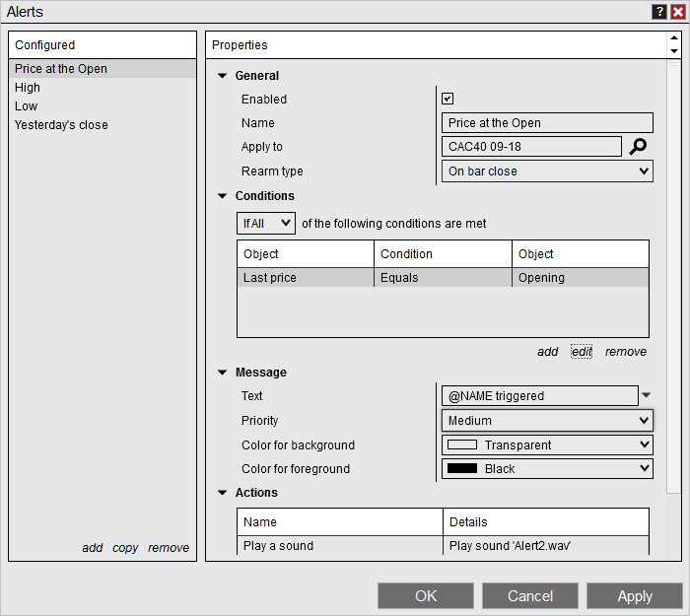Click add under Configured list

[x=92, y=547]
